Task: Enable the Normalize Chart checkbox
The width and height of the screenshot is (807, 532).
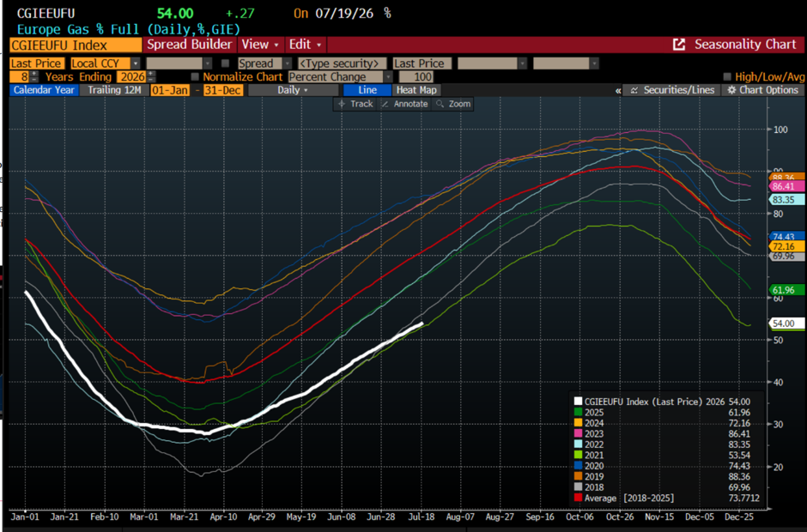Action: pyautogui.click(x=195, y=76)
